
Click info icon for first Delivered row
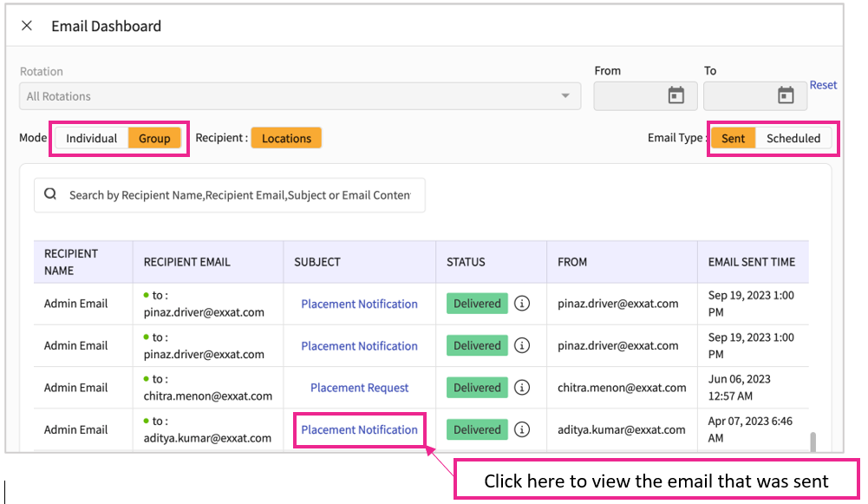pyautogui.click(x=521, y=304)
